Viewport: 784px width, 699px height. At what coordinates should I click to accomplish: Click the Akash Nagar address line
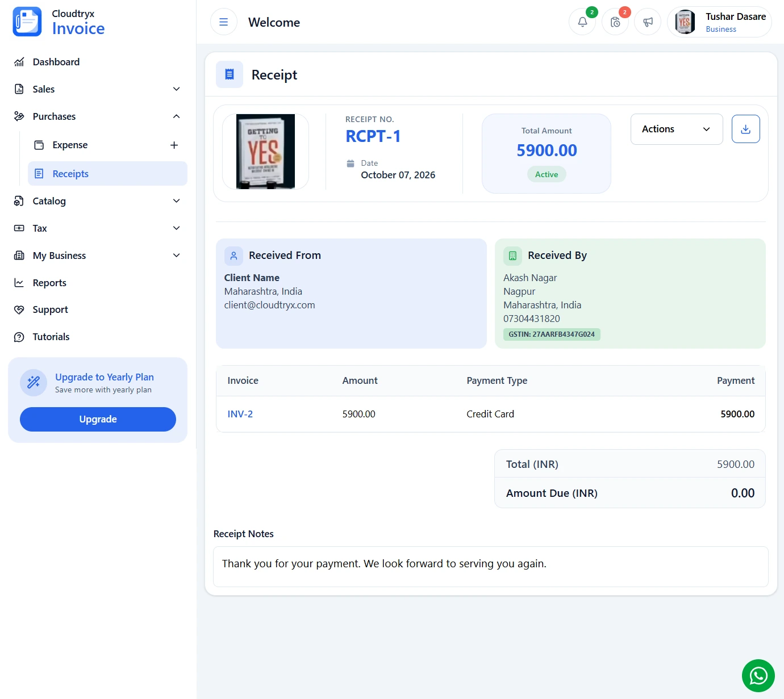click(530, 278)
